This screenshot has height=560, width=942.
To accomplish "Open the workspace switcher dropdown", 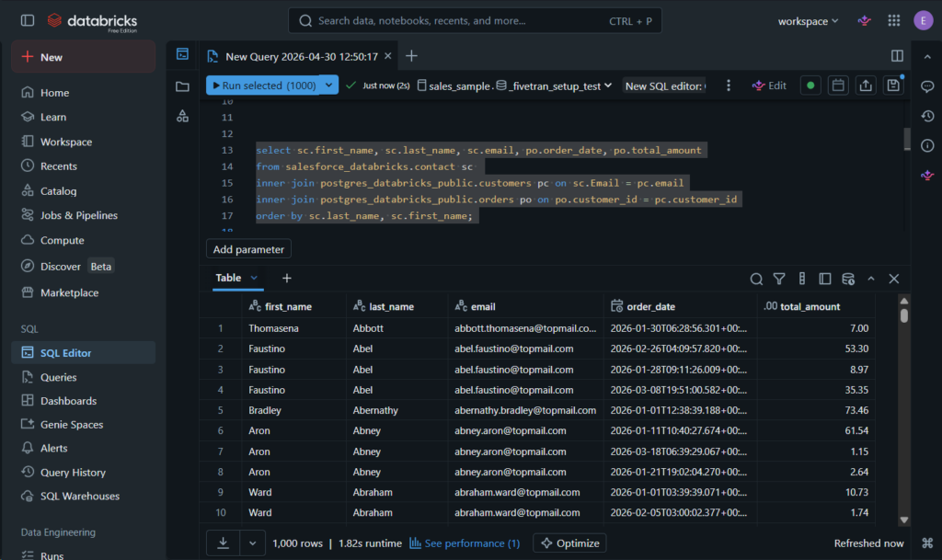I will (x=808, y=21).
